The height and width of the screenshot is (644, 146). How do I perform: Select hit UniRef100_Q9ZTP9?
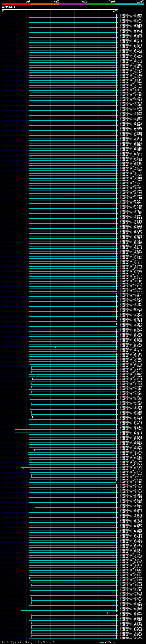(131, 27)
